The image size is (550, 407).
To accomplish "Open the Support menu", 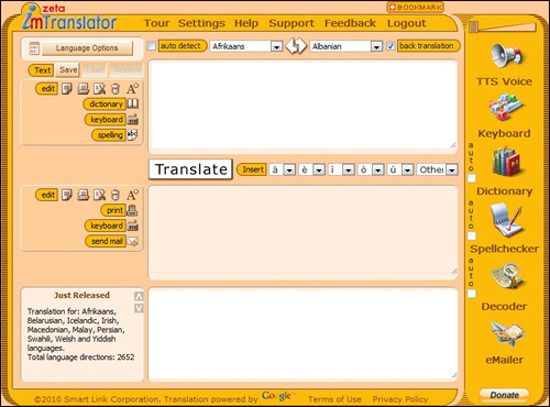I will coord(291,23).
